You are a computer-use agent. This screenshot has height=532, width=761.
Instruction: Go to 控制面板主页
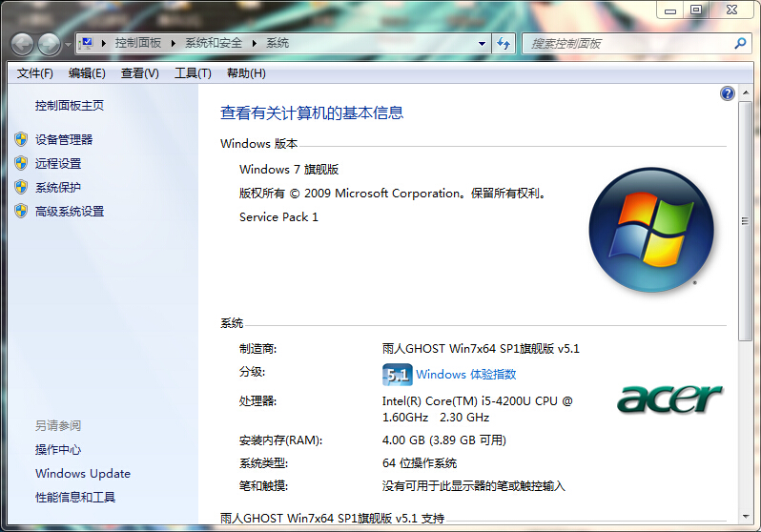[x=70, y=105]
